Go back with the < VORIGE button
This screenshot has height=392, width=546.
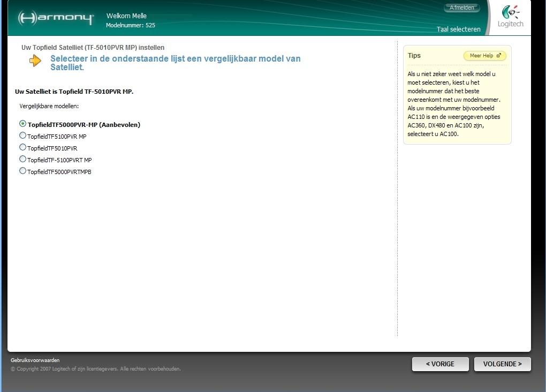coord(440,364)
